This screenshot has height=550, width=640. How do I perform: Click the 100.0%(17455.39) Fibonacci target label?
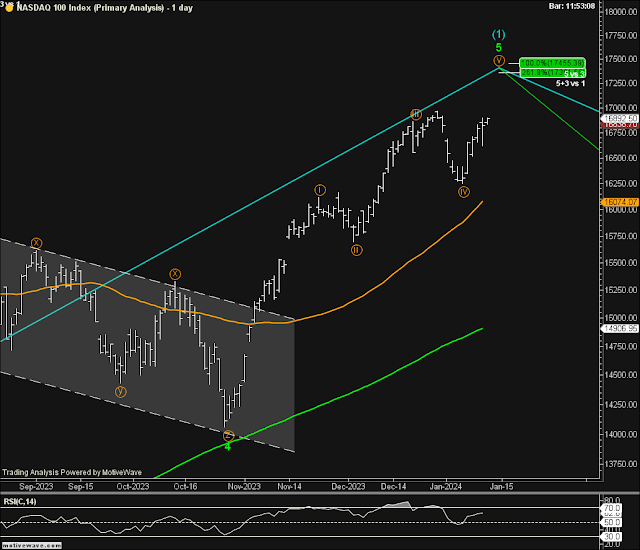552,63
